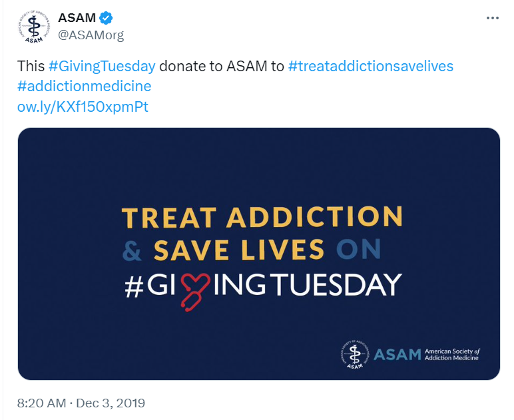Click the yellow "TREAT ADDICTION" headline
The image size is (514, 420).
pyautogui.click(x=262, y=218)
